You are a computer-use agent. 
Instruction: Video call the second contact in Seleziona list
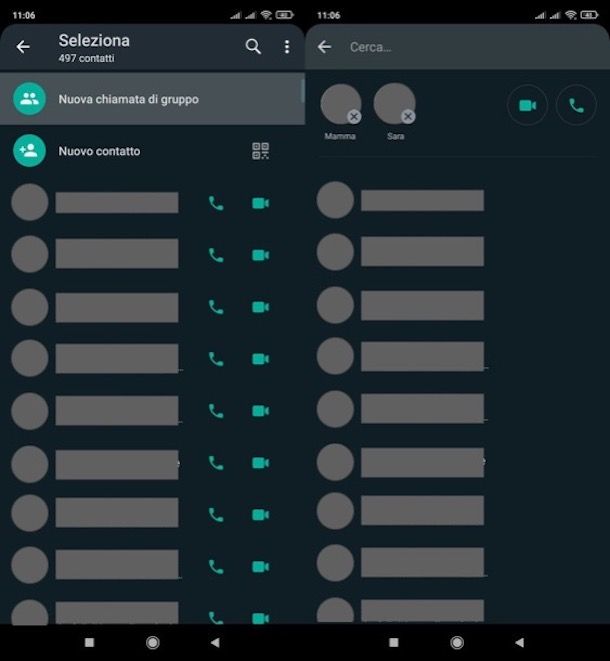[261, 255]
